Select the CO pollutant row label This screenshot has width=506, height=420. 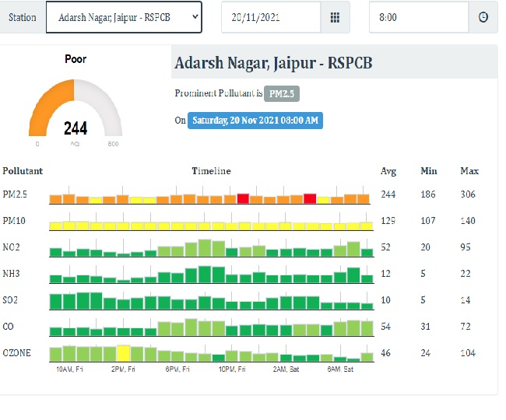[x=9, y=327]
